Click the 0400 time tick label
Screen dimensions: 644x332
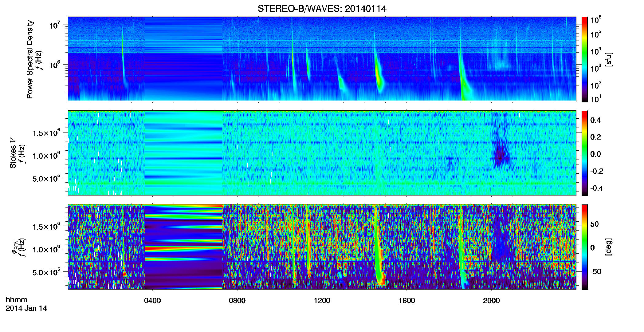[152, 300]
